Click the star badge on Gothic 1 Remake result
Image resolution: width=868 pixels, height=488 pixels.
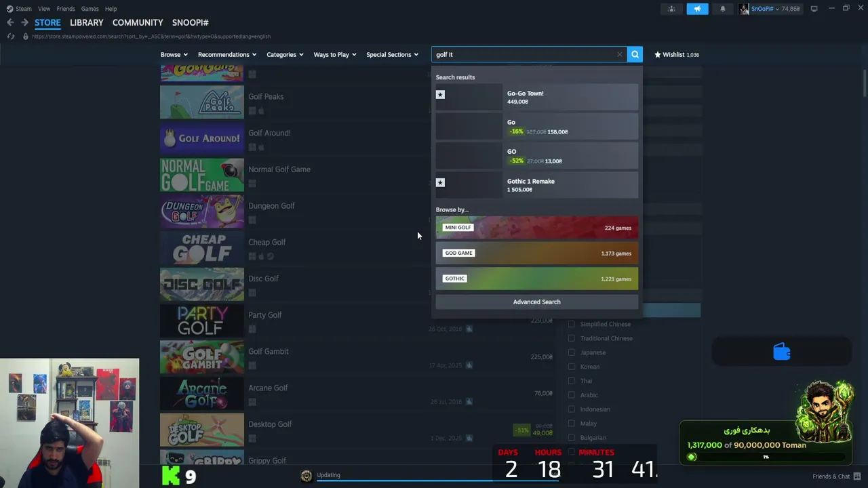click(440, 182)
